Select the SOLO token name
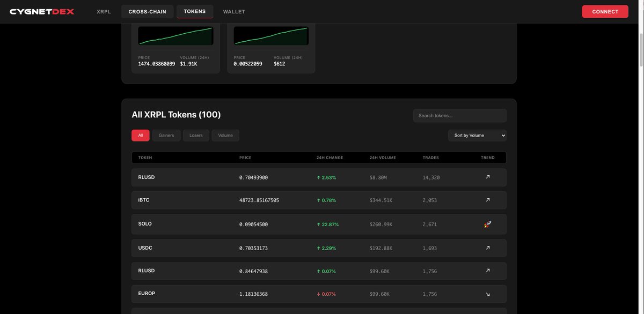Image resolution: width=644 pixels, height=314 pixels. click(x=145, y=224)
